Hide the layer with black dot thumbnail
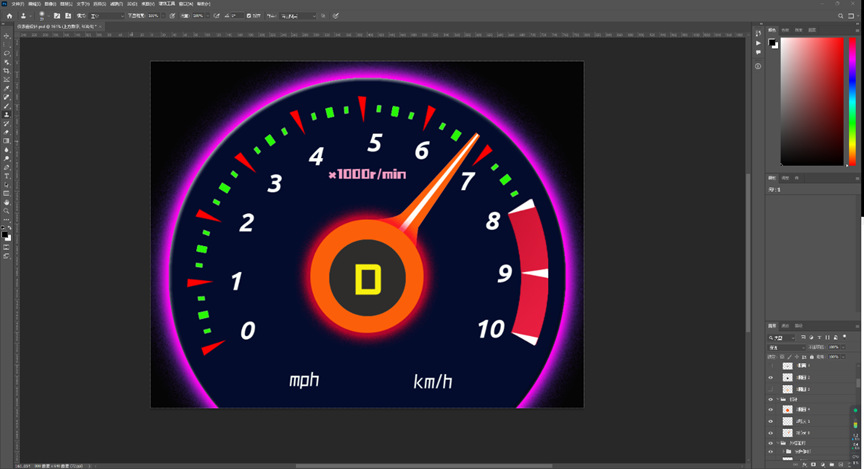 pyautogui.click(x=770, y=378)
